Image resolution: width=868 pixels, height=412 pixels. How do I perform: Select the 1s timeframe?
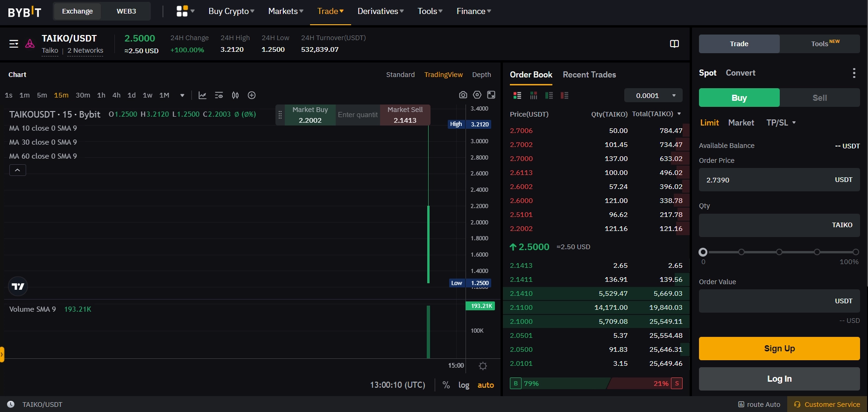click(x=8, y=95)
